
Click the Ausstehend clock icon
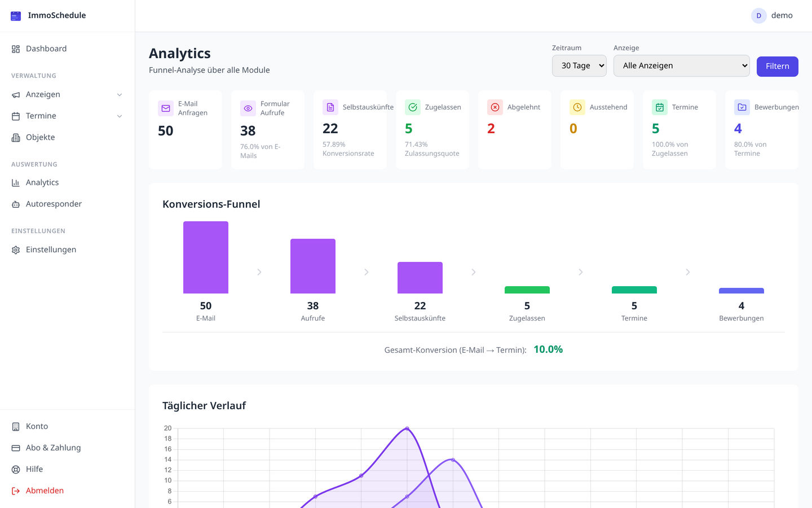(x=577, y=107)
